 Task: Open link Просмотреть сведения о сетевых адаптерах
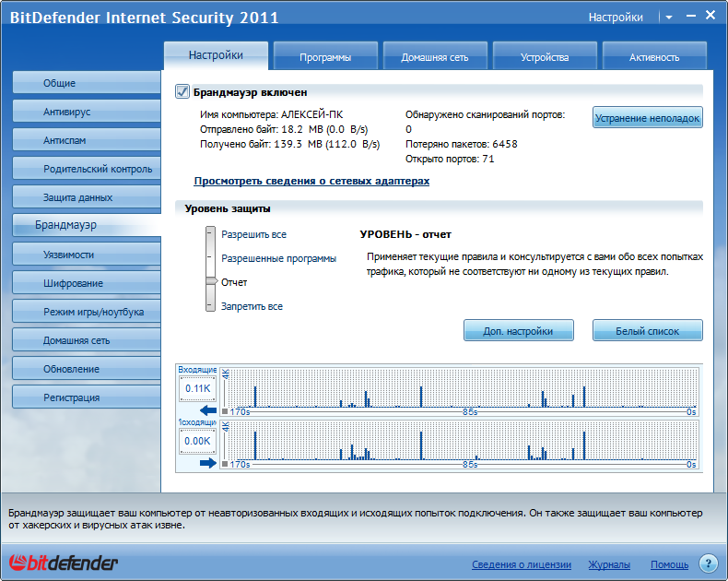311,181
